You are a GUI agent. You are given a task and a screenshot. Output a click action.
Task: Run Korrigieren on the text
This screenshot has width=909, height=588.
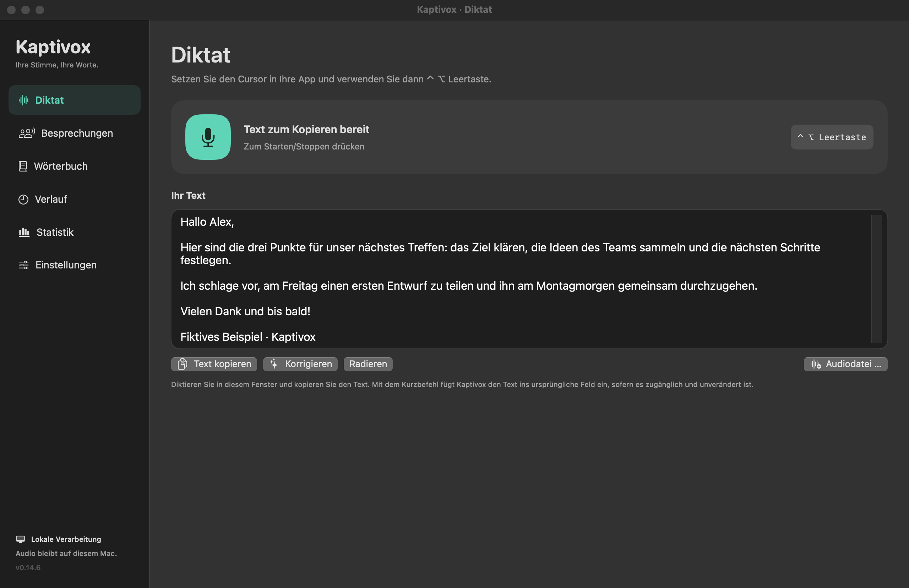[300, 364]
